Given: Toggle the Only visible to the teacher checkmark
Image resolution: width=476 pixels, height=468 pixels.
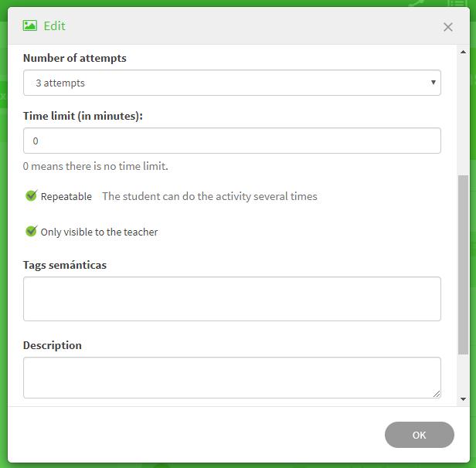Looking at the screenshot, I should coord(31,232).
